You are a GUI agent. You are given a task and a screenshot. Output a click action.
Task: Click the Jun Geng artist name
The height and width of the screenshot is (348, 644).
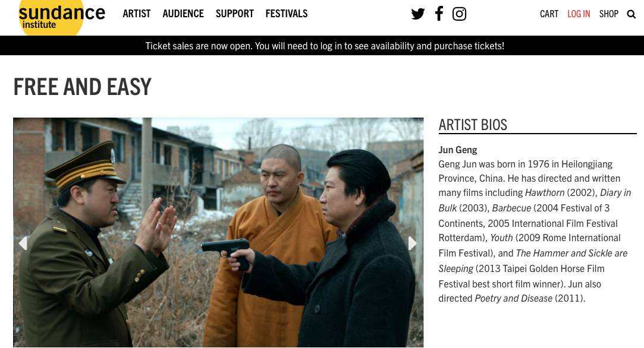(x=457, y=150)
